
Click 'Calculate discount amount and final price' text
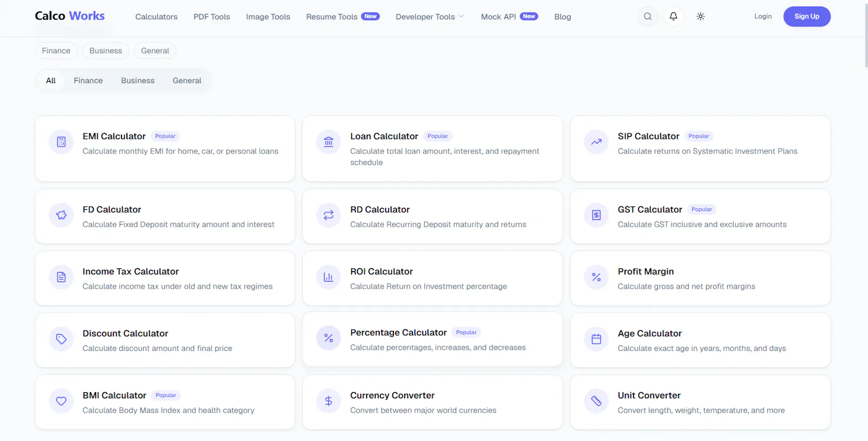(x=157, y=348)
